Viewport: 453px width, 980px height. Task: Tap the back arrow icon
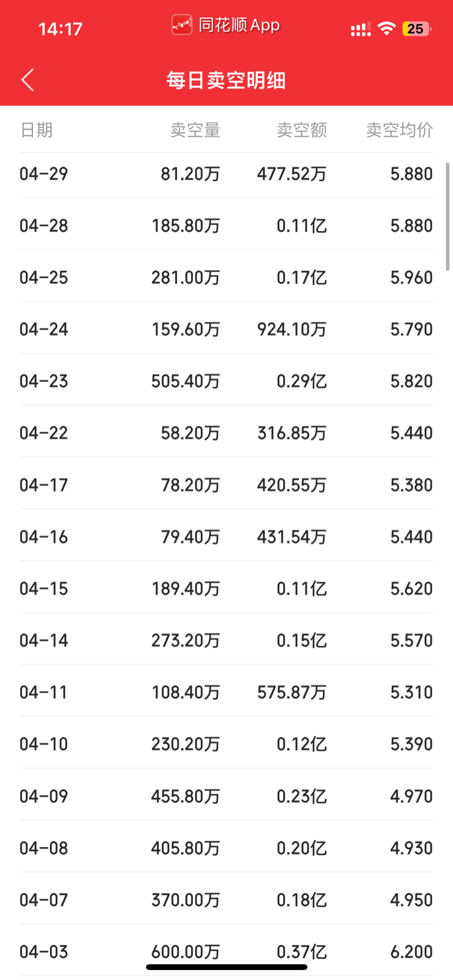[x=28, y=80]
